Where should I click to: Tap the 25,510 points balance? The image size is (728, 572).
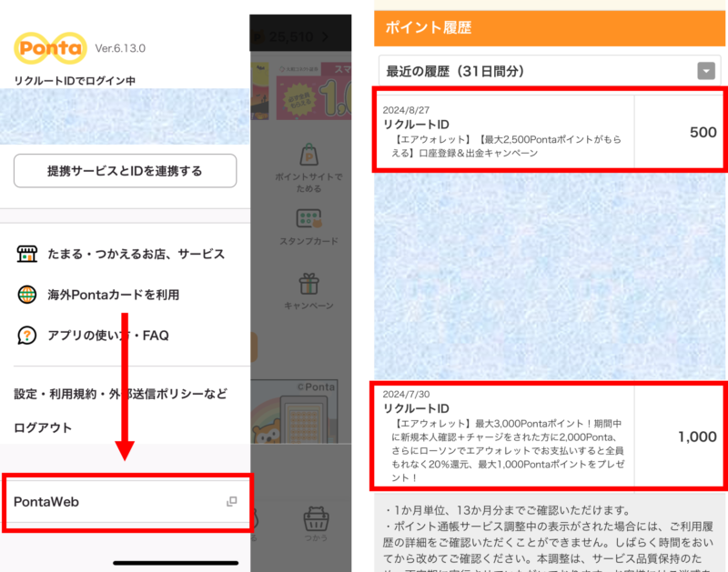(x=291, y=36)
